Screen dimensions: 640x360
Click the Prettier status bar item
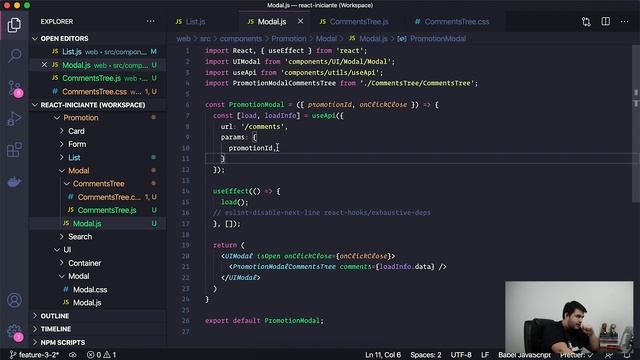[x=576, y=355]
